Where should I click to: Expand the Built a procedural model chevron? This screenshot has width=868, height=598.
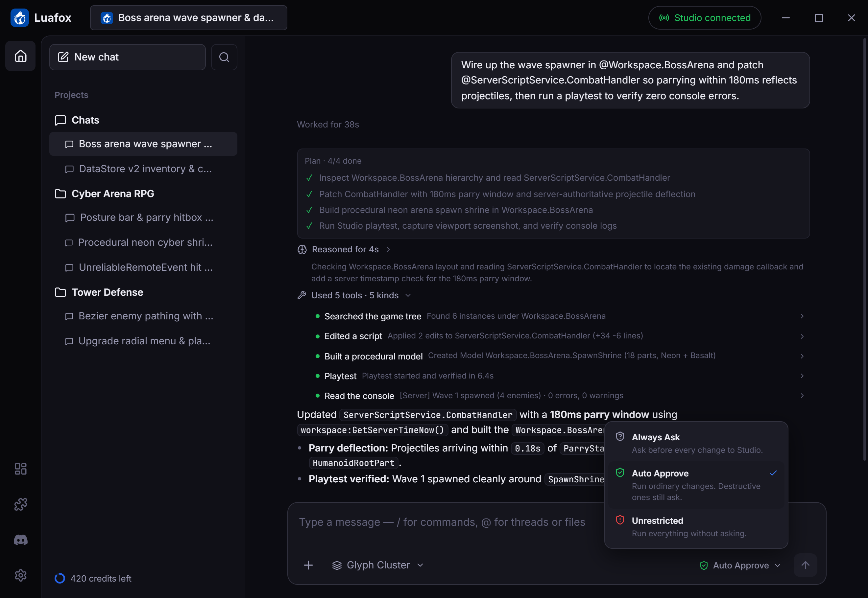[802, 356]
